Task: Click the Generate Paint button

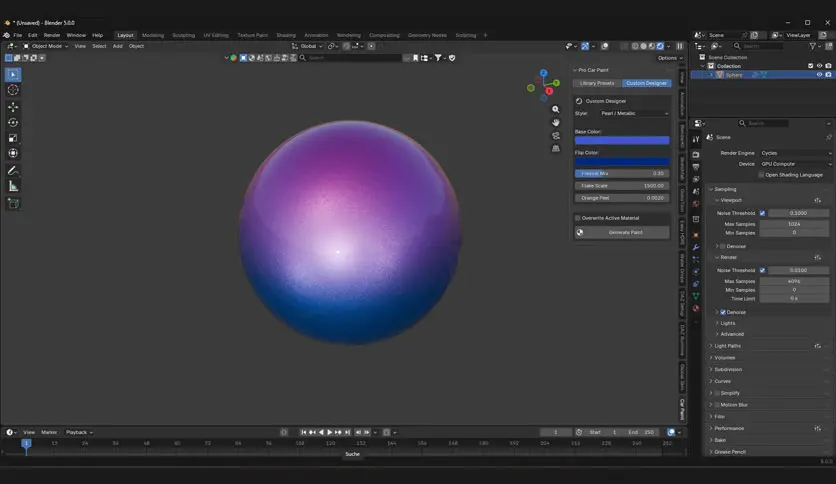Action: (622, 232)
